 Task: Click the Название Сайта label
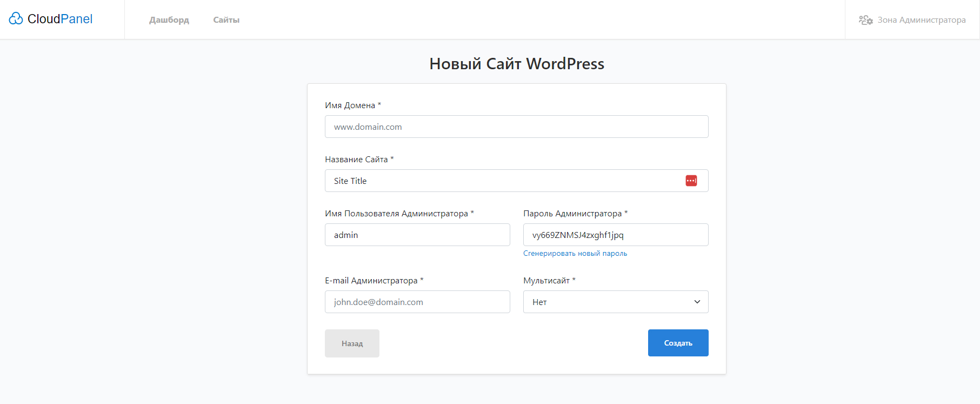tap(359, 160)
